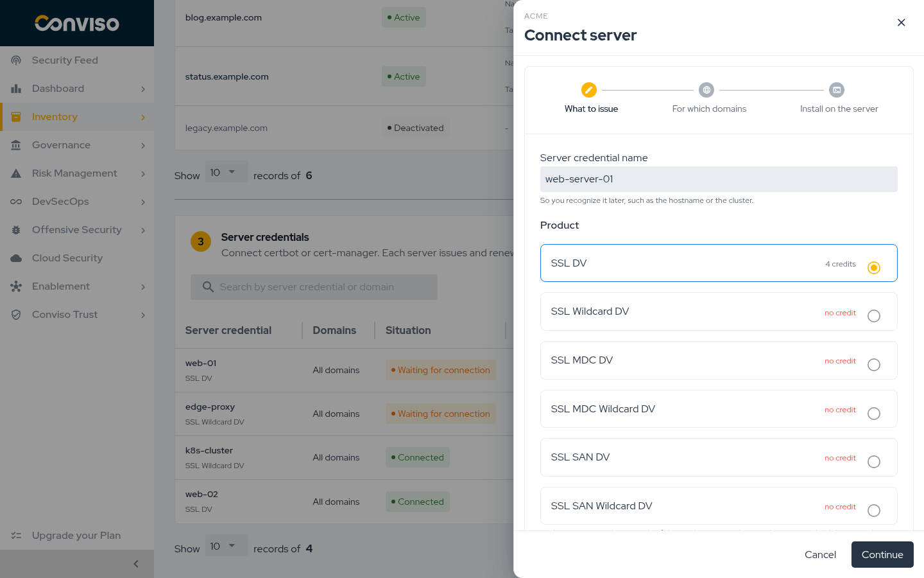Image resolution: width=924 pixels, height=578 pixels.
Task: Click the Inventory archive icon
Action: point(16,117)
